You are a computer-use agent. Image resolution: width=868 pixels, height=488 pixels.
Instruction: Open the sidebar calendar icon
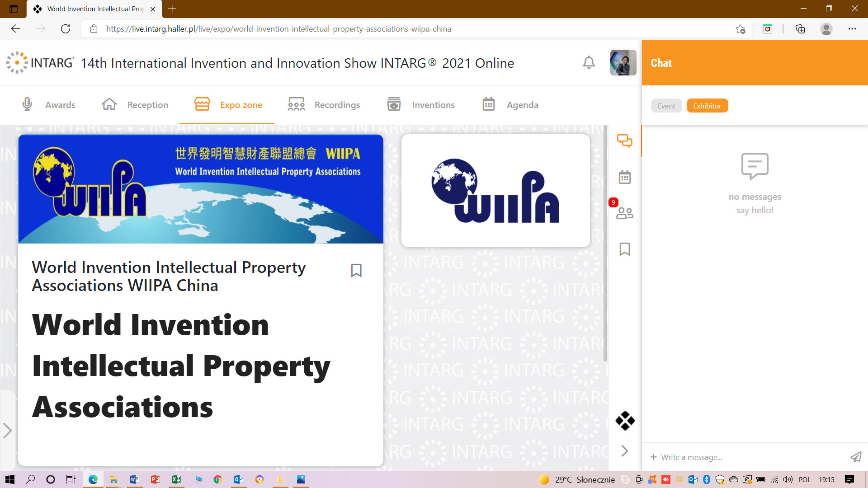point(625,177)
